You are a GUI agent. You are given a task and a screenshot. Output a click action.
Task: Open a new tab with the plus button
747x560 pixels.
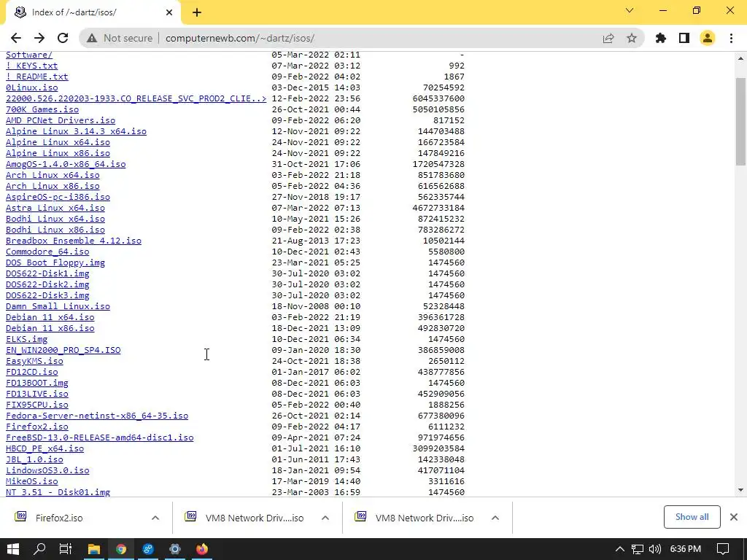point(197,12)
